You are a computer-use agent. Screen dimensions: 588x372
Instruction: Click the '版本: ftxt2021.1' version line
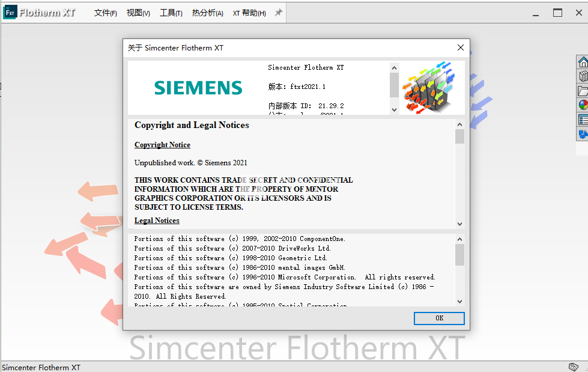click(297, 87)
